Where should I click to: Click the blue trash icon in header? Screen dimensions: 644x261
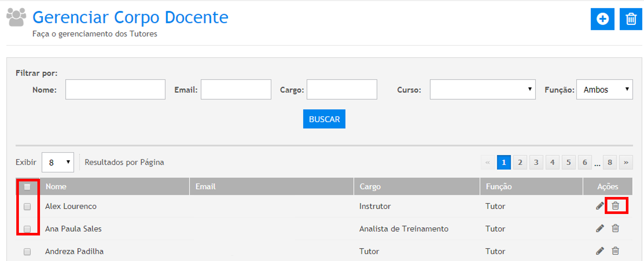(631, 19)
